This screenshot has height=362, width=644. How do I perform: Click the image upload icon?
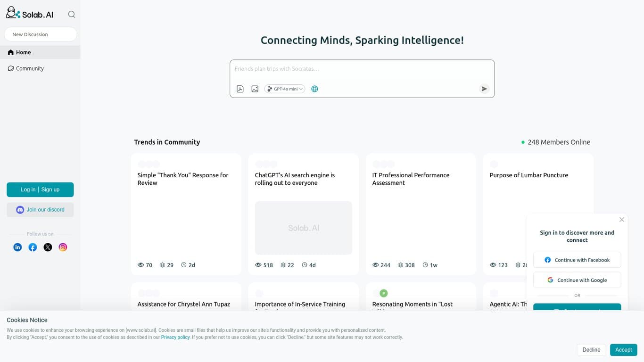point(255,89)
